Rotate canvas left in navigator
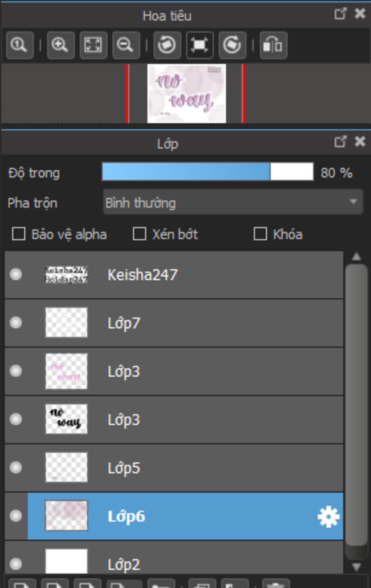371x588 pixels. pos(167,45)
